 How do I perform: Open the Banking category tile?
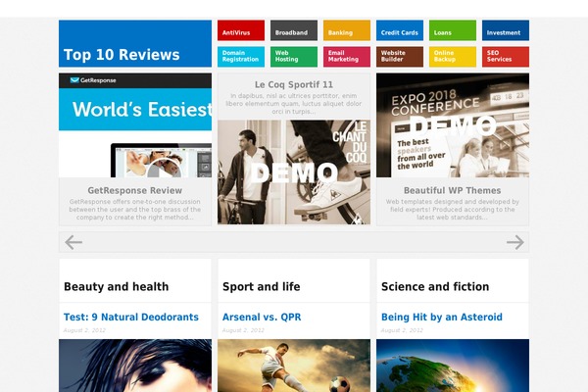coord(347,30)
